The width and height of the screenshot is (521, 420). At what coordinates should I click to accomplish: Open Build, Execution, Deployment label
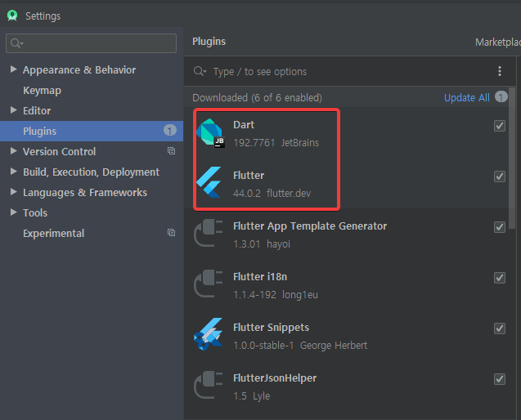tap(91, 172)
